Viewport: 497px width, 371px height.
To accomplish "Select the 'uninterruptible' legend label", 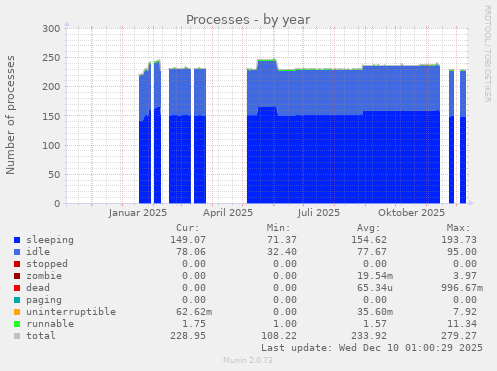I will tap(71, 312).
